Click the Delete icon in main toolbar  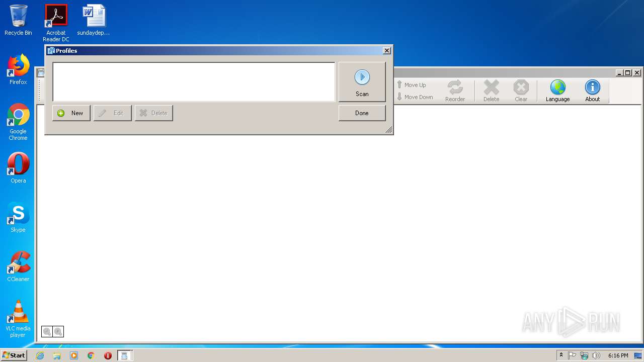(x=491, y=91)
